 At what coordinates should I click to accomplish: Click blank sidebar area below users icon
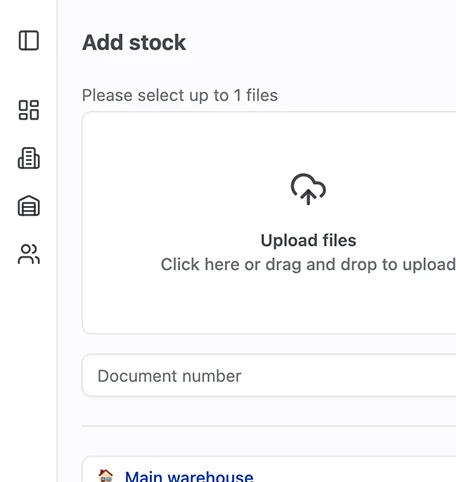pyautogui.click(x=29, y=367)
